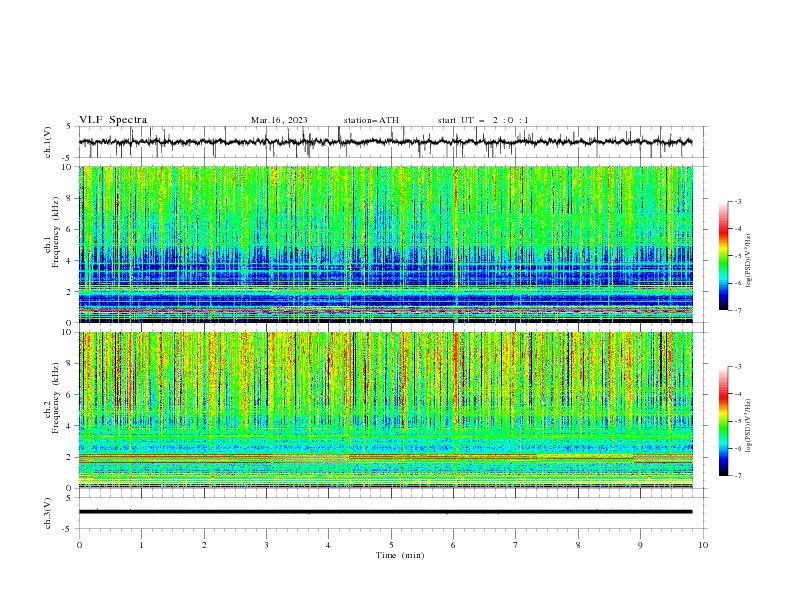
Task: Click the ch.1 voltage waveform trace
Action: [385, 142]
